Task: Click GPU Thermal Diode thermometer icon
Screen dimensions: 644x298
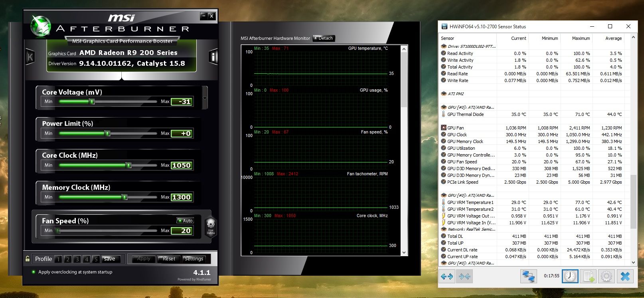Action: 443,114
